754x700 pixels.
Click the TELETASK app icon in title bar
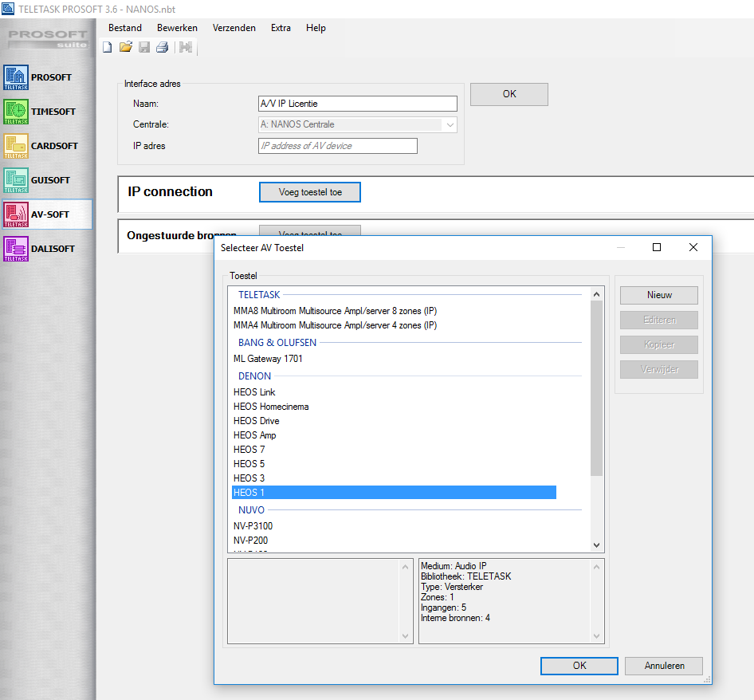pyautogui.click(x=8, y=9)
